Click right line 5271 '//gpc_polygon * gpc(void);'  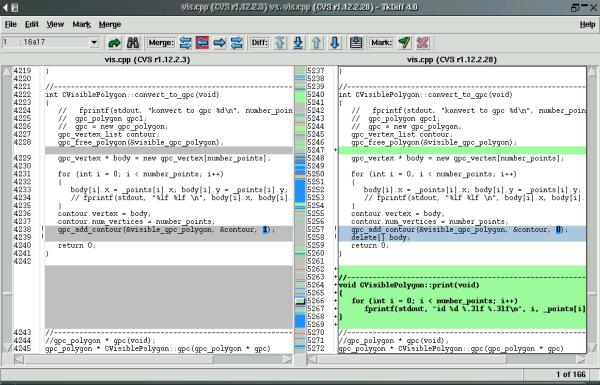coord(394,341)
